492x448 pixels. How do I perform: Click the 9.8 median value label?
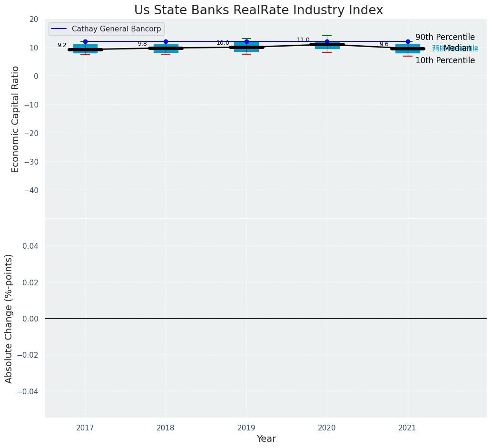pos(142,44)
